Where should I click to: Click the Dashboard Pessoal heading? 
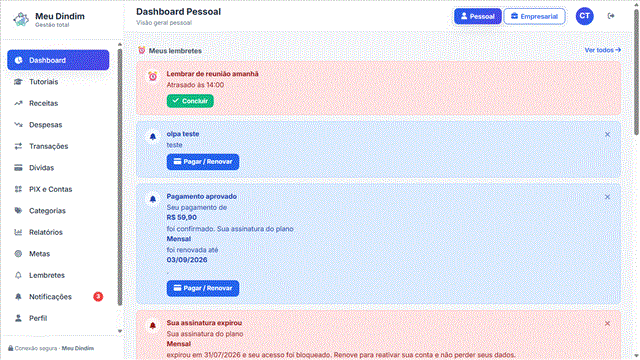(178, 11)
